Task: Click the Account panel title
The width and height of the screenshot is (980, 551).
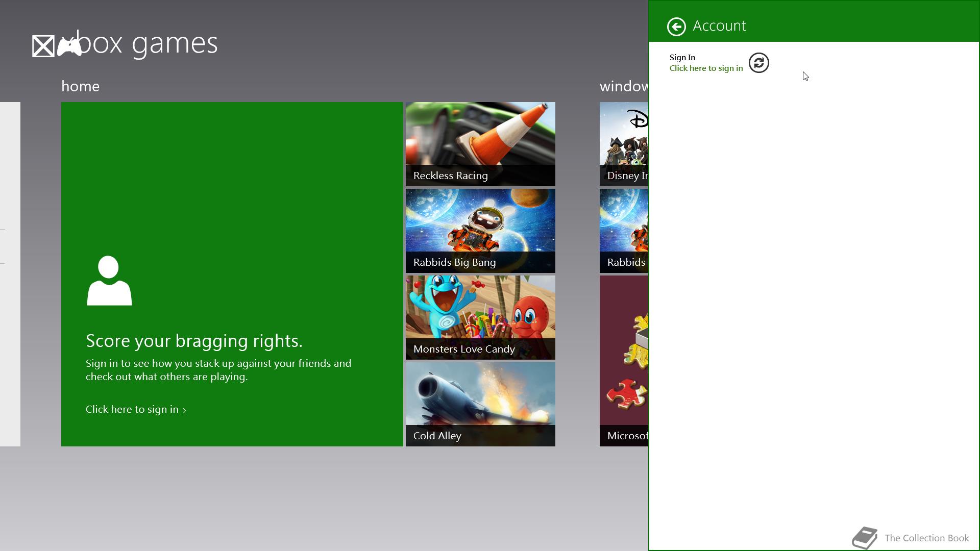Action: (x=719, y=26)
